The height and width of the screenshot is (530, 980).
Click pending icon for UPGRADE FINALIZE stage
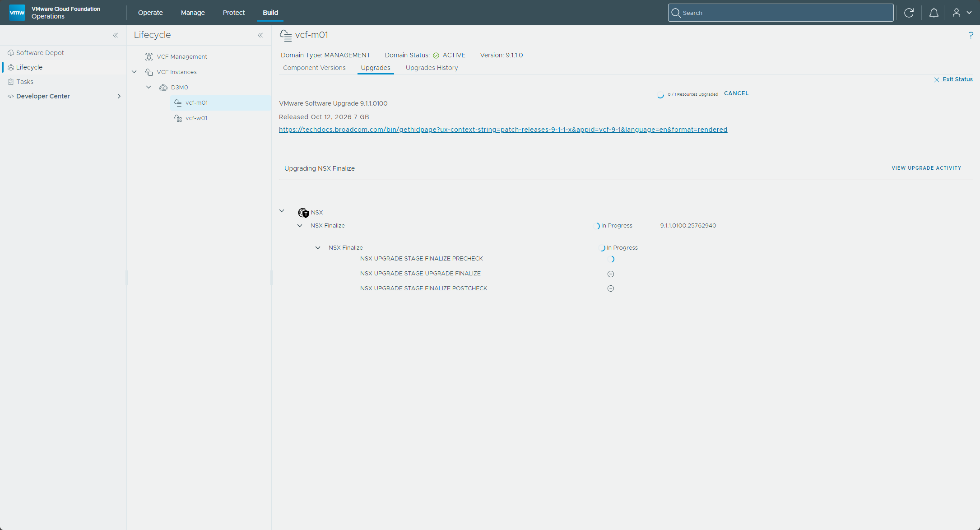pos(611,274)
